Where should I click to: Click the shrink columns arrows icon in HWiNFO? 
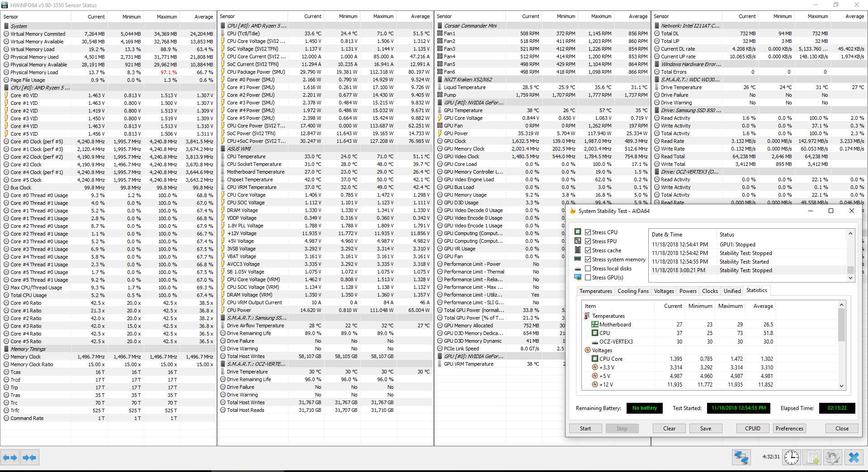[29, 458]
